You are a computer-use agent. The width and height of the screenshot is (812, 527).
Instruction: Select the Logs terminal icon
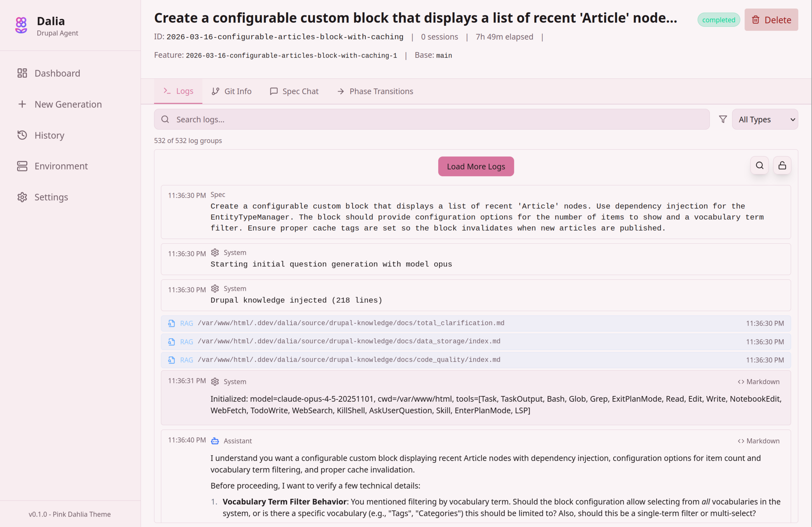(167, 91)
